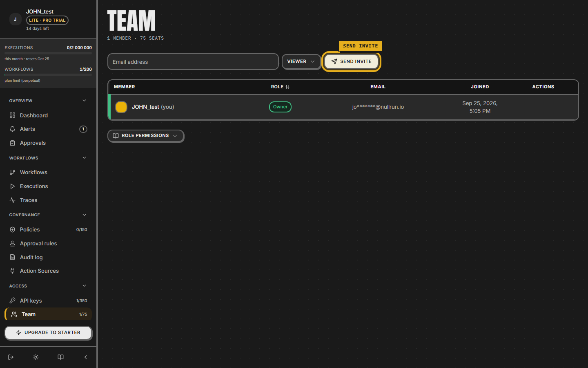Click the Executions play icon
Screen dimensions: 588x368
(12, 186)
